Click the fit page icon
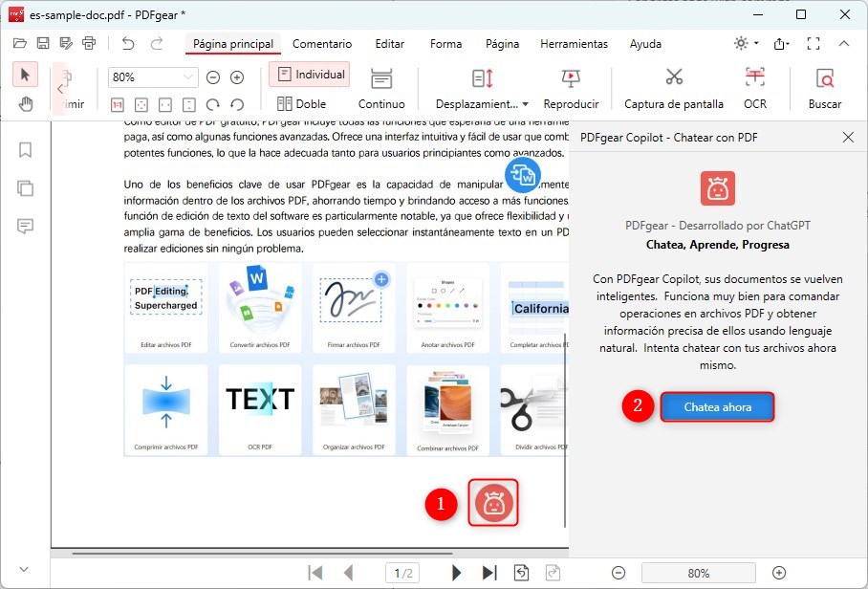The image size is (868, 589). click(x=141, y=104)
